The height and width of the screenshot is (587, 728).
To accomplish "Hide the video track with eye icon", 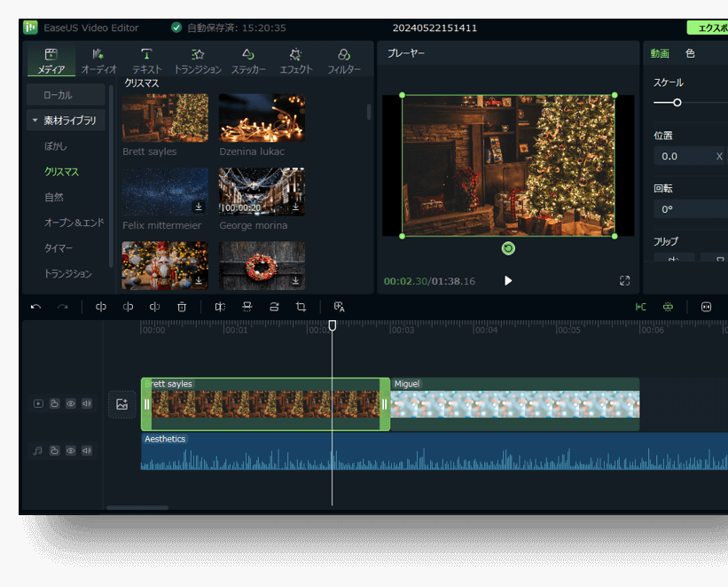I will click(x=71, y=403).
